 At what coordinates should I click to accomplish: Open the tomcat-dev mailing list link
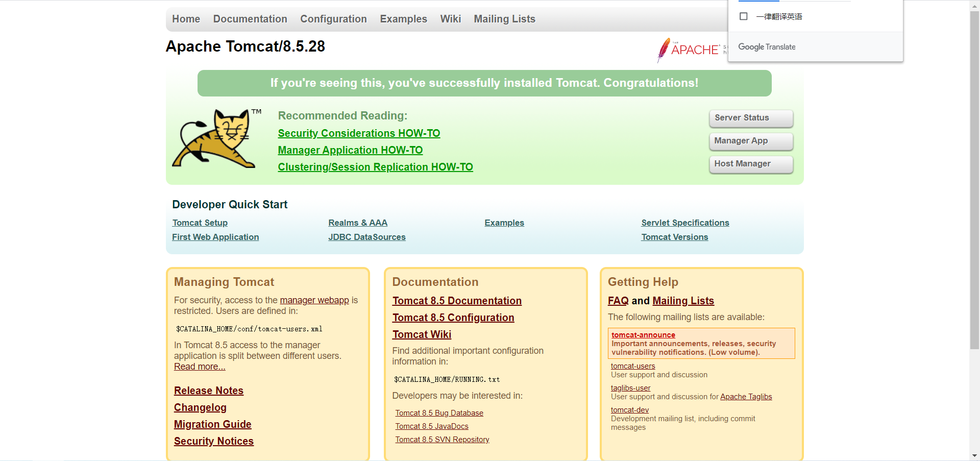(x=630, y=410)
